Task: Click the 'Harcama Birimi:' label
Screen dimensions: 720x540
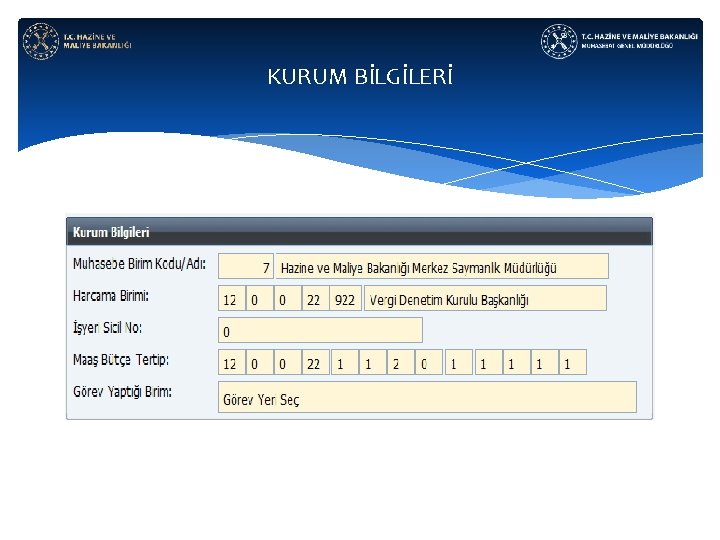Action: [x=111, y=296]
